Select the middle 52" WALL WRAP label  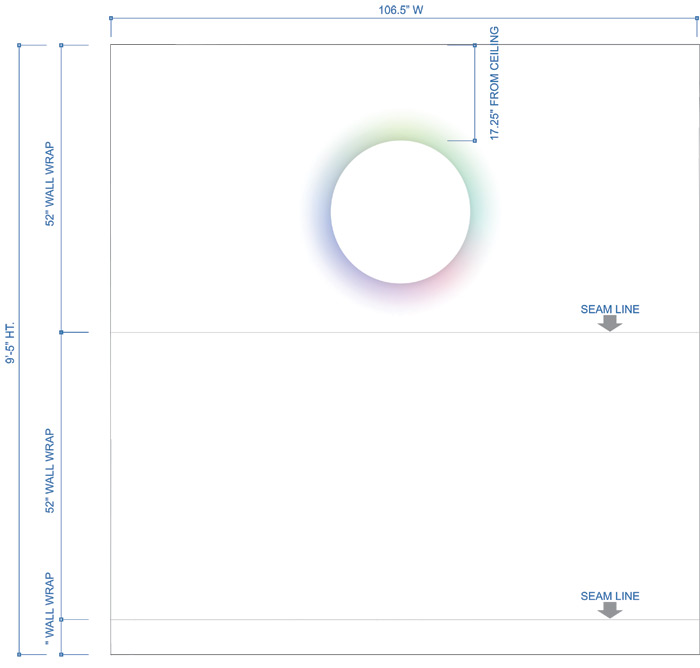point(50,471)
